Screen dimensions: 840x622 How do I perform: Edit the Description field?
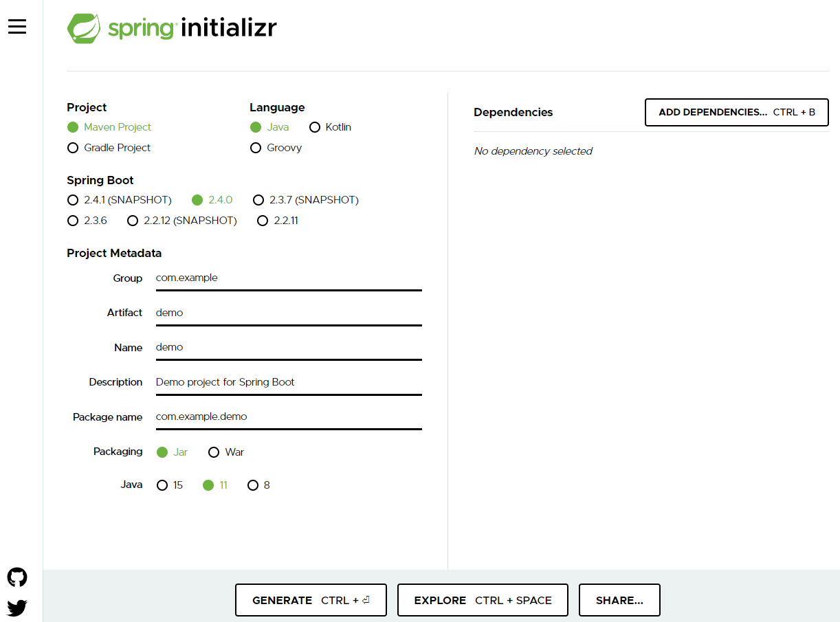click(x=289, y=382)
